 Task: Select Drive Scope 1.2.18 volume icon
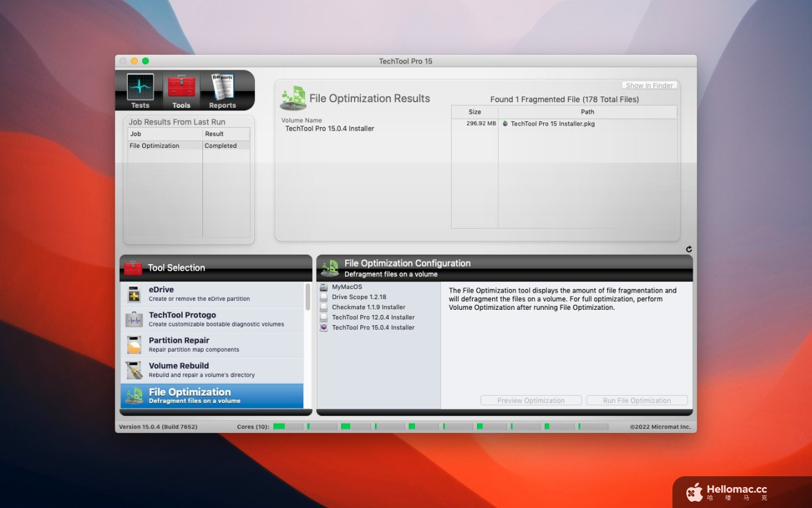[x=324, y=297]
